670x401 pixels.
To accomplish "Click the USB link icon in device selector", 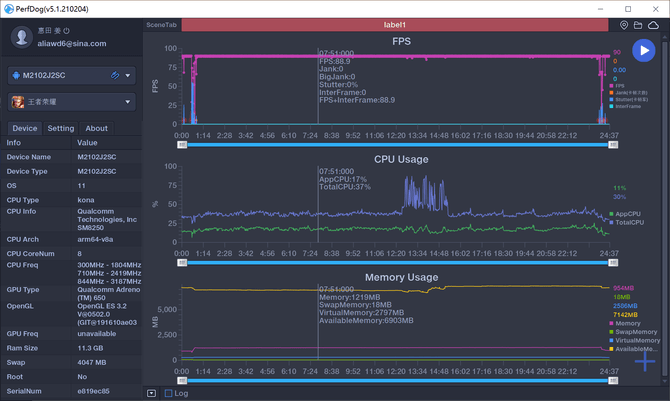I will pos(115,76).
